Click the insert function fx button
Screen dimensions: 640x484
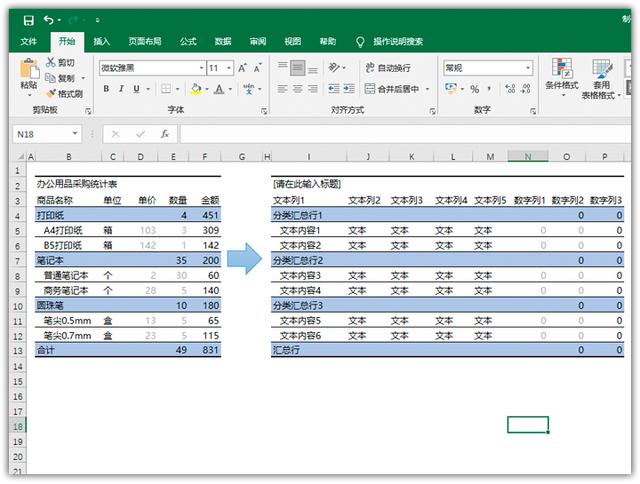point(164,134)
